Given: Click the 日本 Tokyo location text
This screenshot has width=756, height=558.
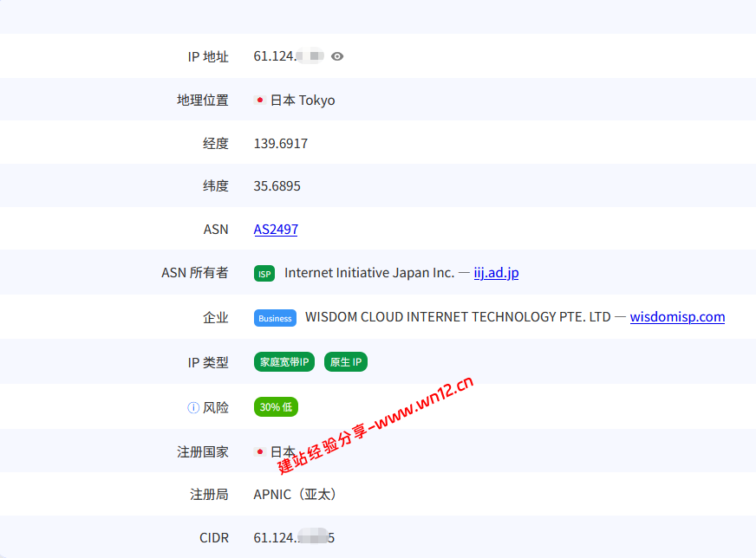Looking at the screenshot, I should point(303,101).
